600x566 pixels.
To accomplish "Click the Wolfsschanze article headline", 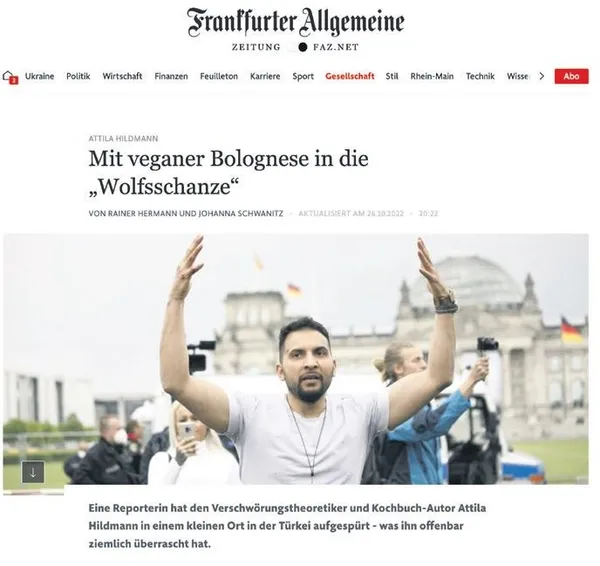I will [228, 173].
